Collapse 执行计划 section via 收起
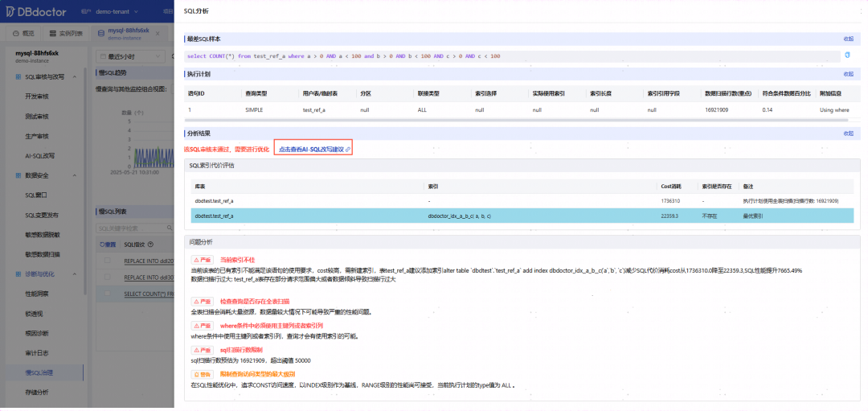This screenshot has width=868, height=411. pos(848,74)
